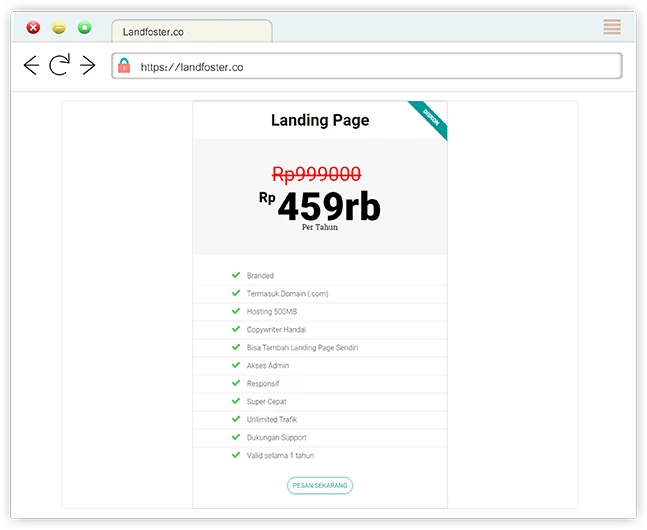Select the Landfoster.co browser tab
Image resolution: width=647 pixels, height=530 pixels.
(x=190, y=31)
